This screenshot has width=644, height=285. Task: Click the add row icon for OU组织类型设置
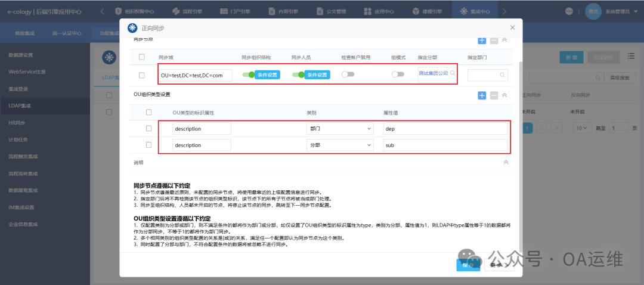482,95
